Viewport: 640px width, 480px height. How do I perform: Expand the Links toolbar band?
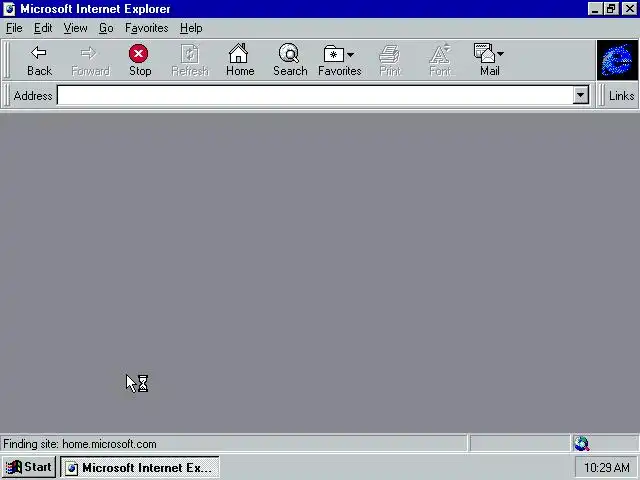coord(621,96)
